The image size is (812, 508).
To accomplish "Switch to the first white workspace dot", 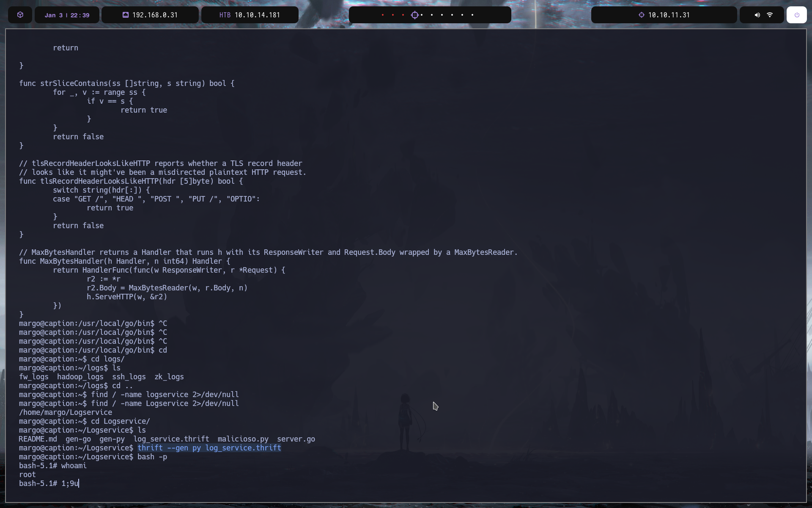I will [422, 15].
